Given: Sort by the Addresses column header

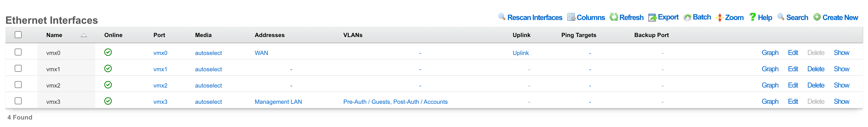Looking at the screenshot, I should [x=270, y=35].
